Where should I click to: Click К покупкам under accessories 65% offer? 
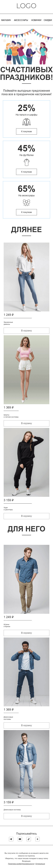26,212
